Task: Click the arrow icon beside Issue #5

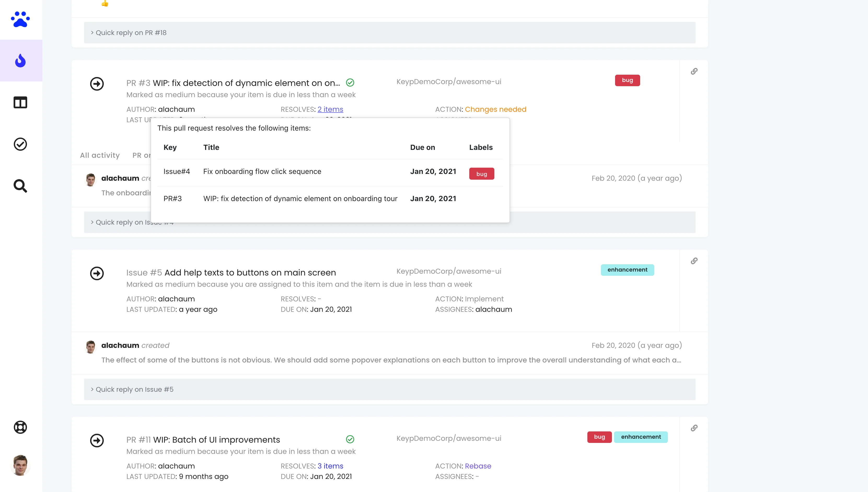Action: tap(97, 273)
